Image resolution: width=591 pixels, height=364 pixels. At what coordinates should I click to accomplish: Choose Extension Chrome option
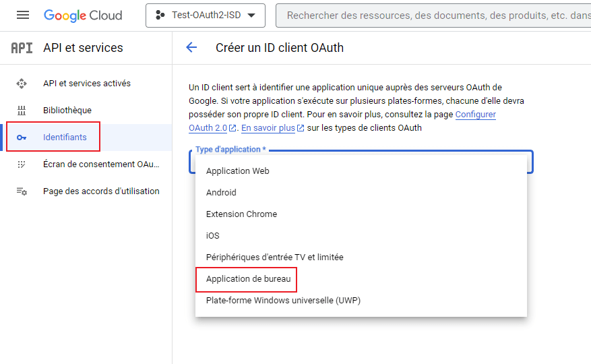click(x=241, y=214)
